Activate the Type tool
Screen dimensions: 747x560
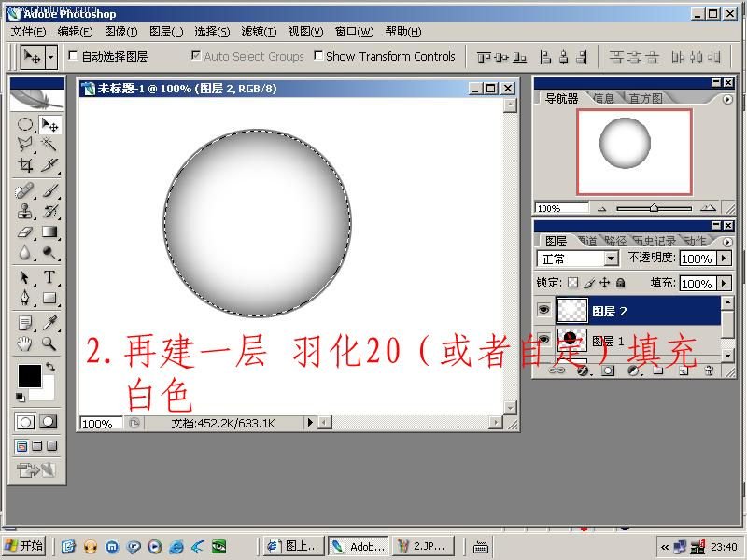pos(49,277)
